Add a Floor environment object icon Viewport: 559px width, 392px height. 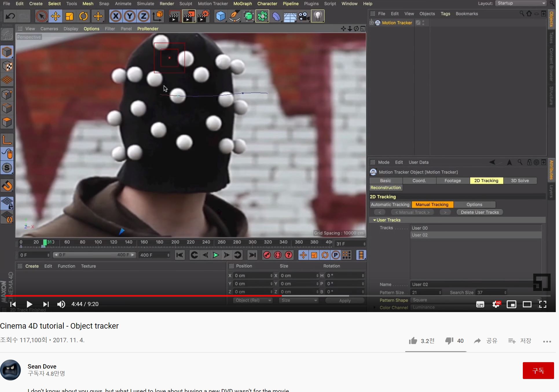pos(290,16)
